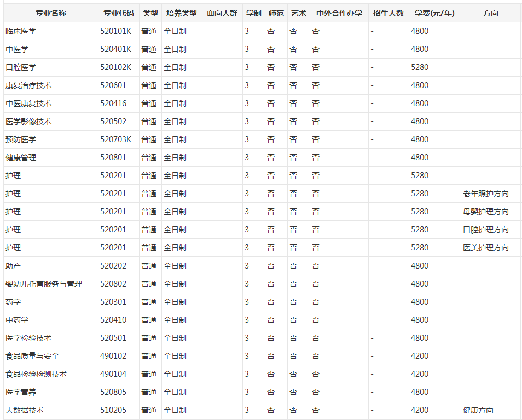Click the 医学检验技术 major name
This screenshot has height=420, width=522.
tap(28, 338)
